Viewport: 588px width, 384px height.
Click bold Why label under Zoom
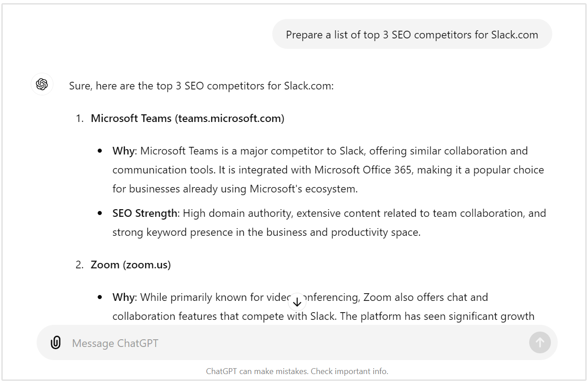point(123,297)
